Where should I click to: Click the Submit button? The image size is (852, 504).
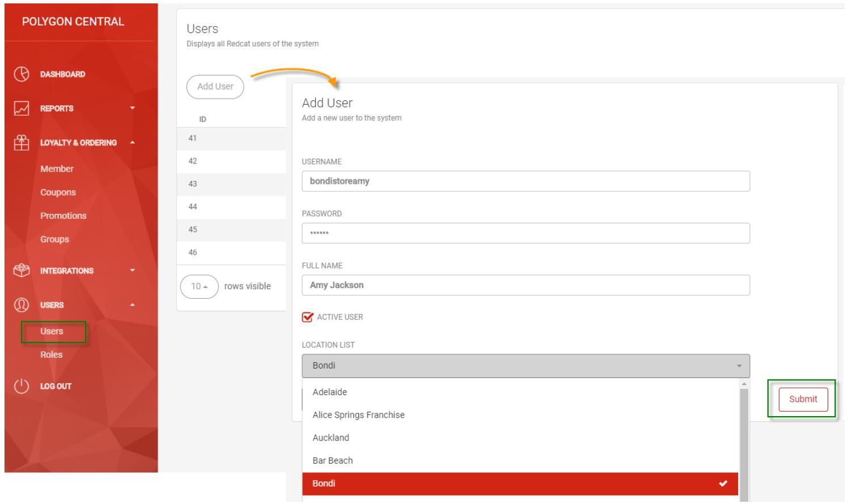point(803,399)
